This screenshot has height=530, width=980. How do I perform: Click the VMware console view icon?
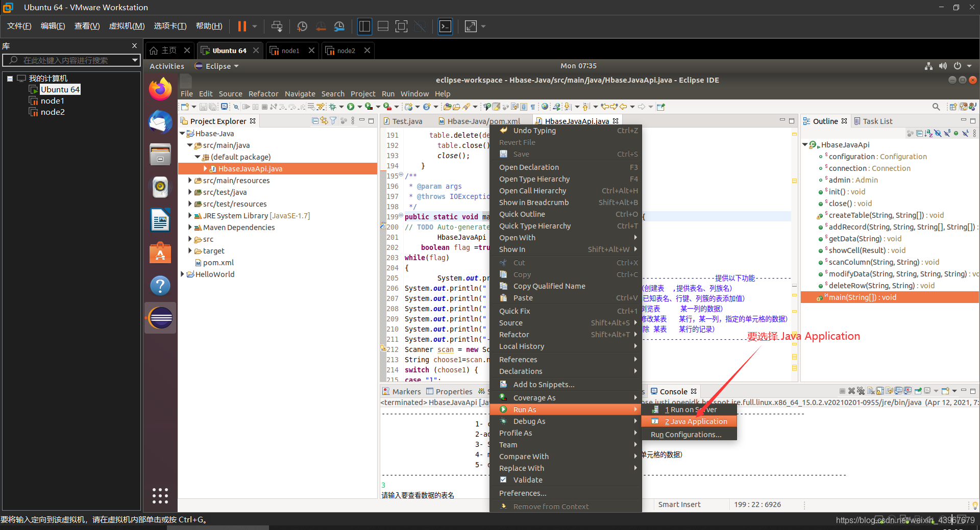[x=446, y=26]
